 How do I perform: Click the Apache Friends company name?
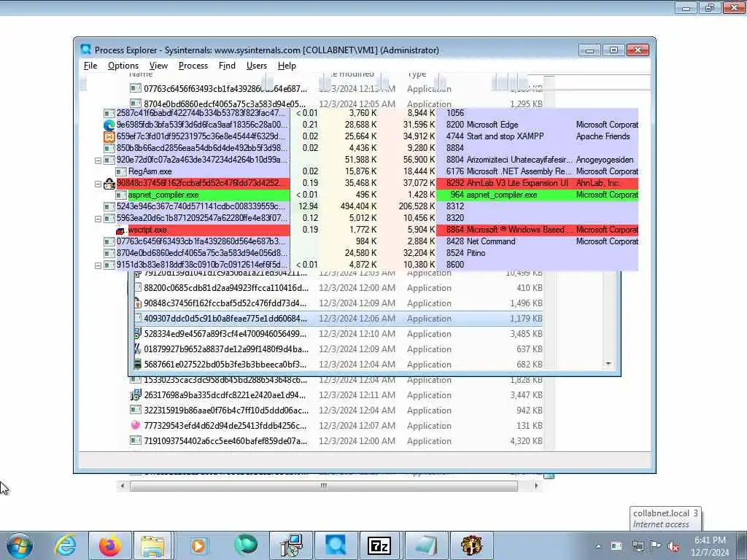(603, 136)
